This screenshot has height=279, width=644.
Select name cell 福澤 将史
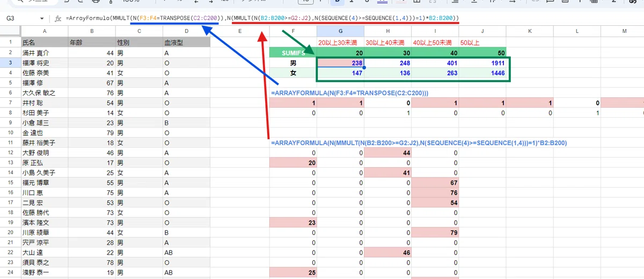[44, 63]
